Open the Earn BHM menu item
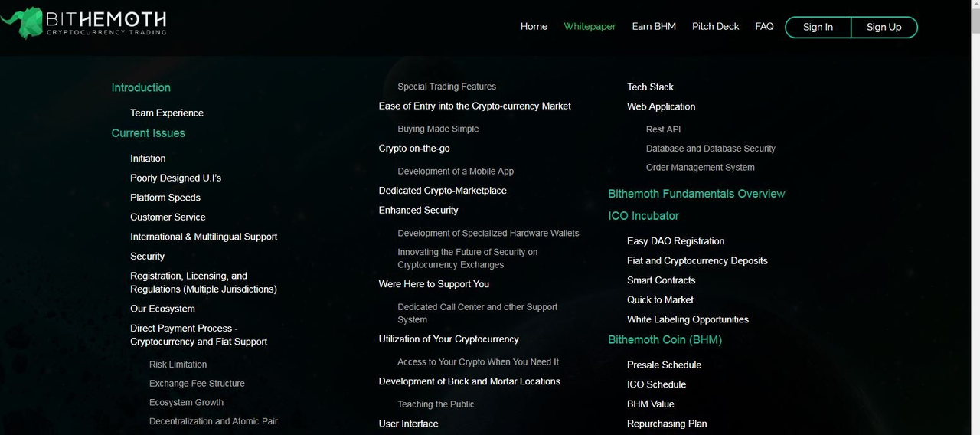This screenshot has height=435, width=980. (x=654, y=26)
